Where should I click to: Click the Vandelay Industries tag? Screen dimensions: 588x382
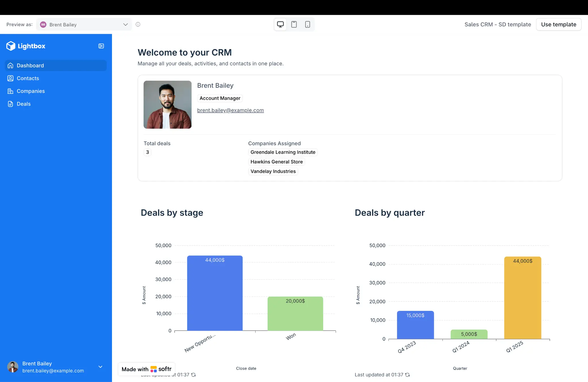tap(273, 171)
